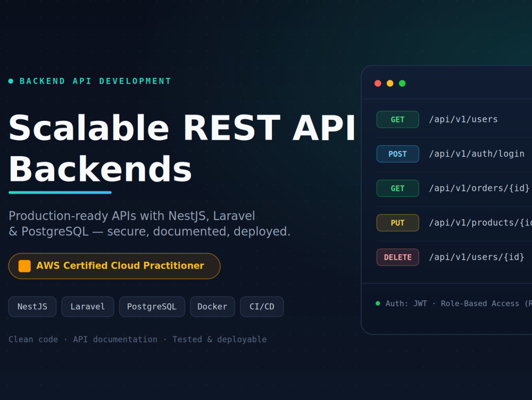
Task: Click the Laravel tag
Action: (x=88, y=307)
